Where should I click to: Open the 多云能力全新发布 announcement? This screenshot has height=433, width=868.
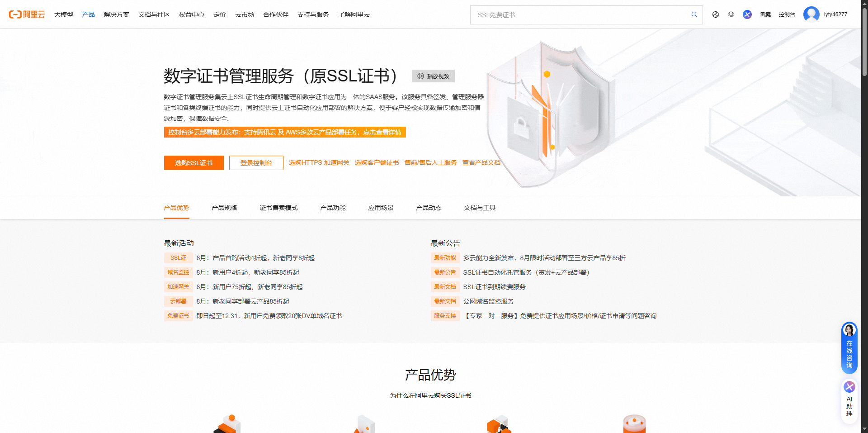tap(544, 258)
